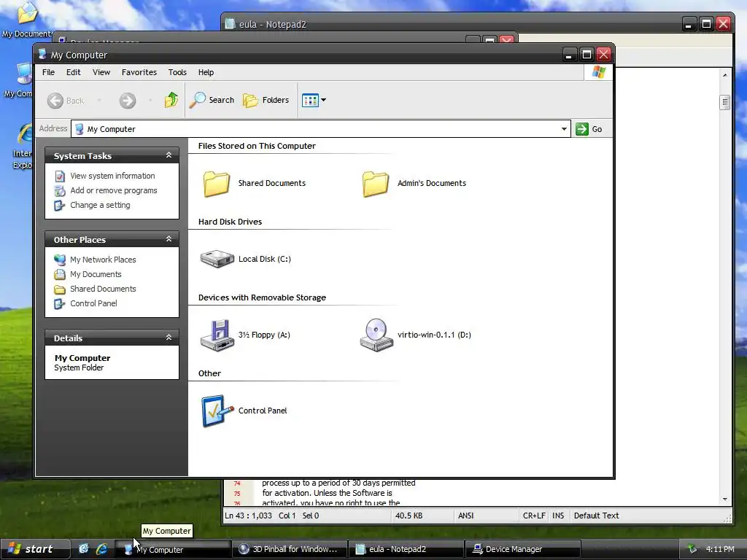Select the Admin's Documents folder icon
This screenshot has height=560, width=747.
pyautogui.click(x=376, y=183)
